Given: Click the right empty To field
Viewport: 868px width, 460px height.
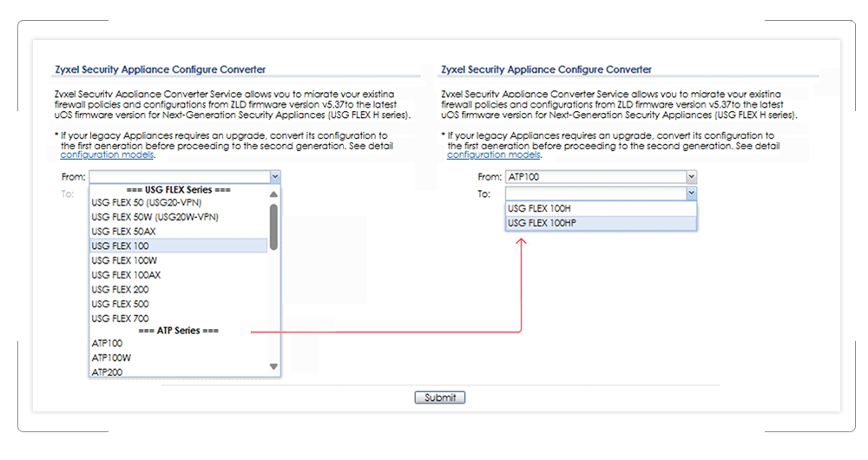Looking at the screenshot, I should coord(602,194).
